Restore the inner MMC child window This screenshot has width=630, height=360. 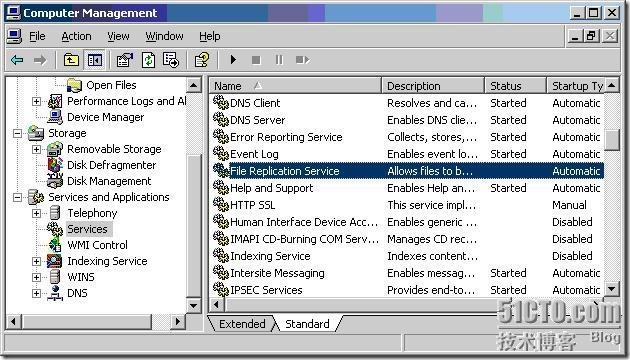(x=591, y=36)
